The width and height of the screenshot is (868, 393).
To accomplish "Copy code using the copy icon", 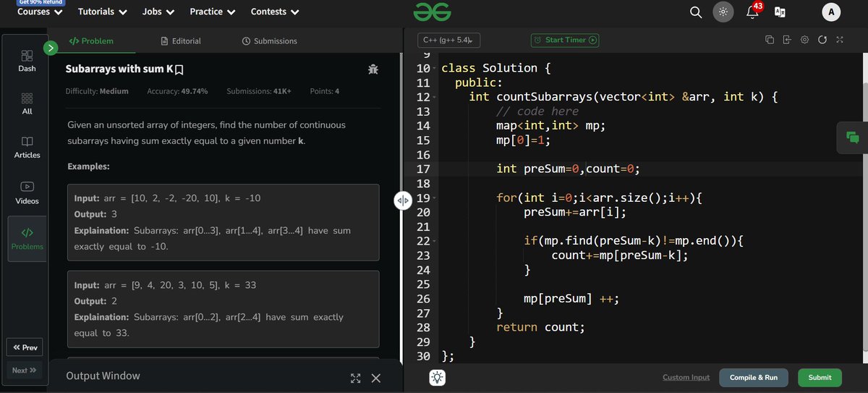I will pos(769,40).
